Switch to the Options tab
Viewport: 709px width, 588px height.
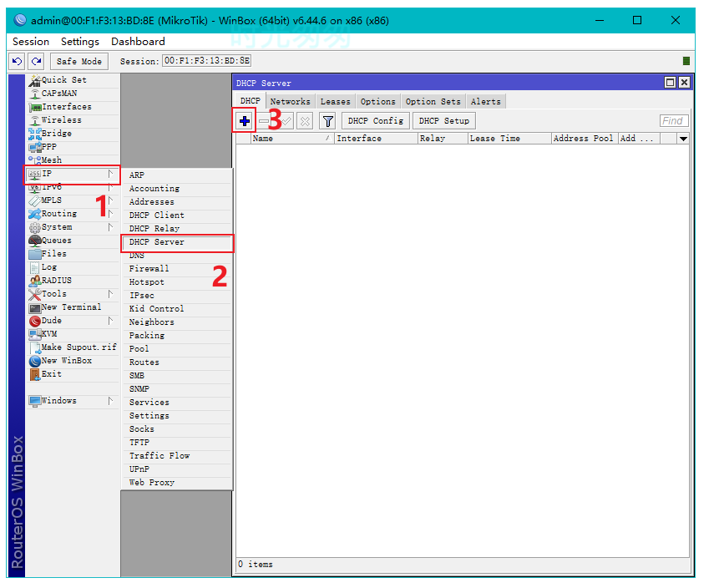coord(377,101)
